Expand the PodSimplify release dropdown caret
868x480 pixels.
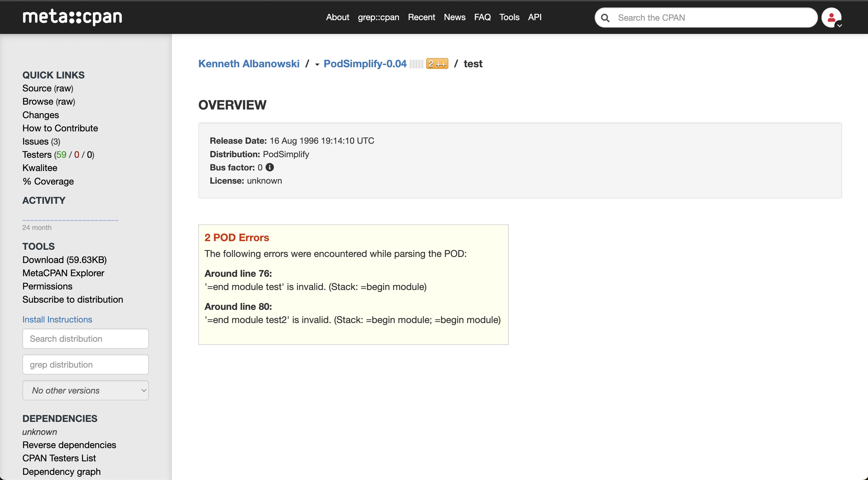pos(317,64)
